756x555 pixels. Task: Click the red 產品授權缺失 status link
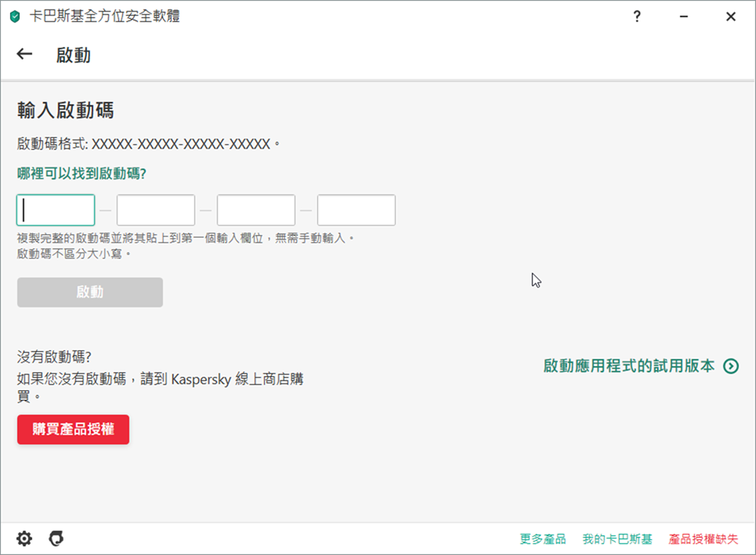[x=703, y=539]
